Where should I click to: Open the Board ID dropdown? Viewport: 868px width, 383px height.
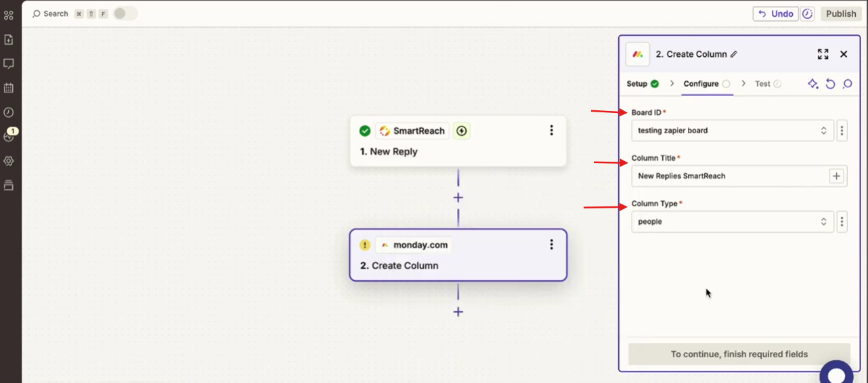click(733, 131)
